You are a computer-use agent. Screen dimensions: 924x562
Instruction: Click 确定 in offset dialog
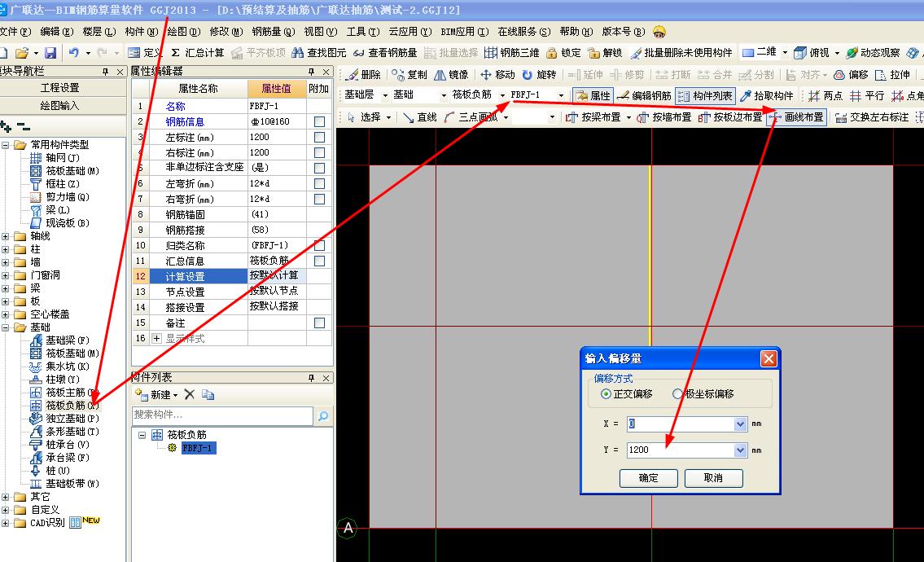point(648,477)
